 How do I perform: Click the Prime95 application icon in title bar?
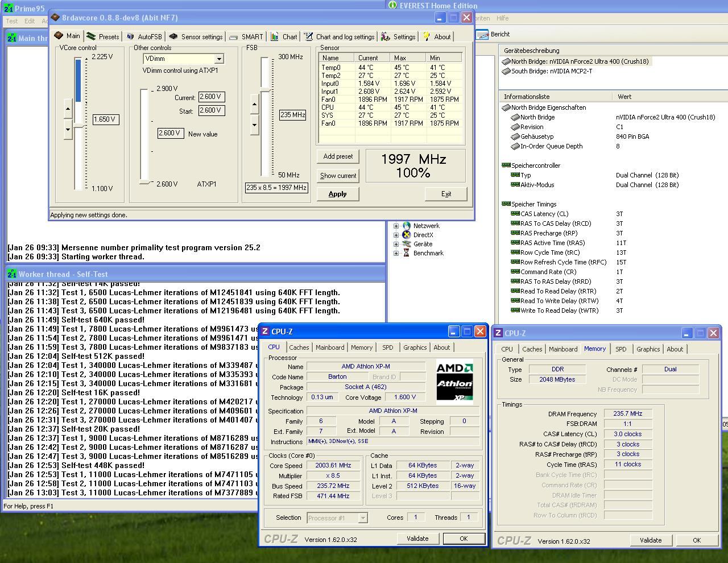(x=9, y=9)
